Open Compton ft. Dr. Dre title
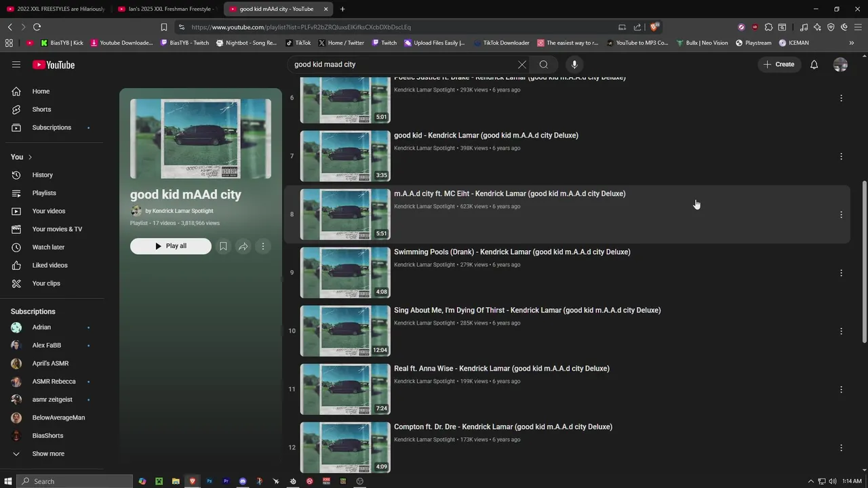Viewport: 868px width, 488px height. 503,427
